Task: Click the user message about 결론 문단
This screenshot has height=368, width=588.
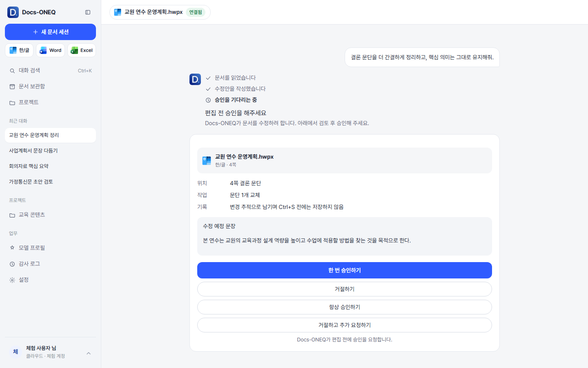Action: 422,57
